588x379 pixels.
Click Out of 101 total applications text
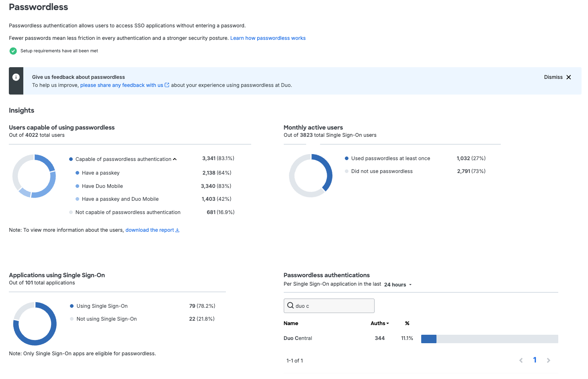tap(42, 283)
